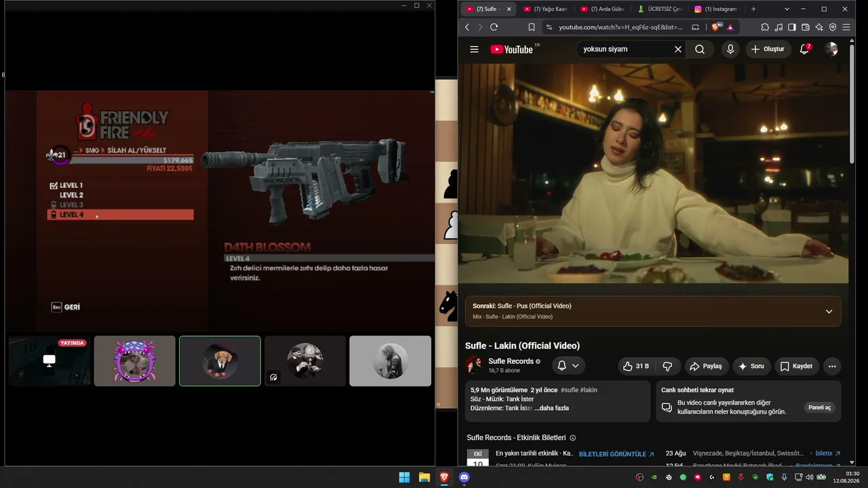This screenshot has height=488, width=868.
Task: View site information icon in address bar
Action: (x=549, y=27)
